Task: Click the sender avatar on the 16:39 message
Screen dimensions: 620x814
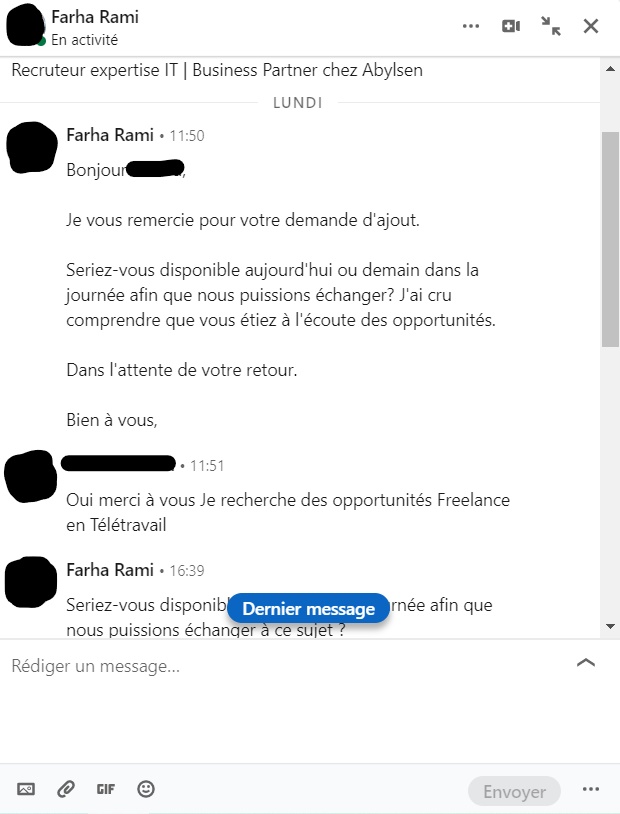Action: pyautogui.click(x=31, y=582)
